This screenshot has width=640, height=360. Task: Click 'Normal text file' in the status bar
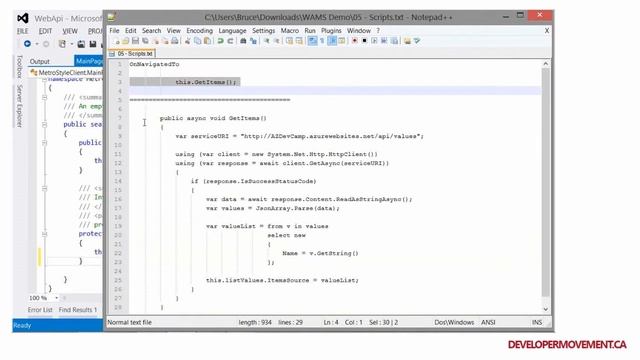point(129,322)
